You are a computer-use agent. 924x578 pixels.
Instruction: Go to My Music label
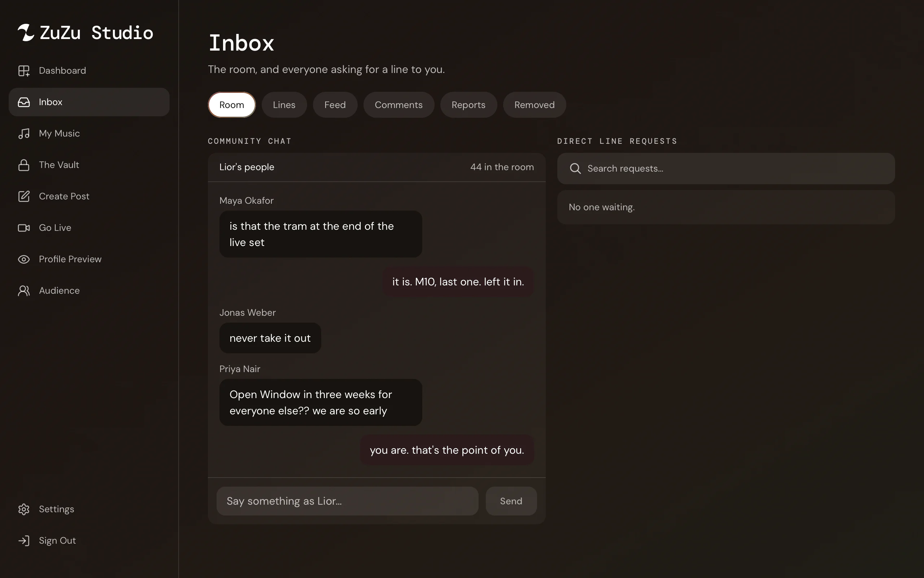pos(59,133)
